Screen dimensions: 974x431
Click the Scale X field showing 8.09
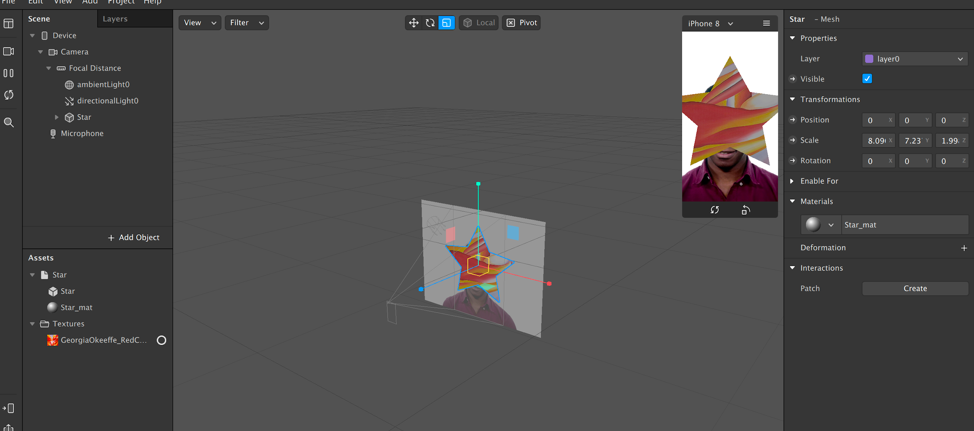(x=878, y=140)
